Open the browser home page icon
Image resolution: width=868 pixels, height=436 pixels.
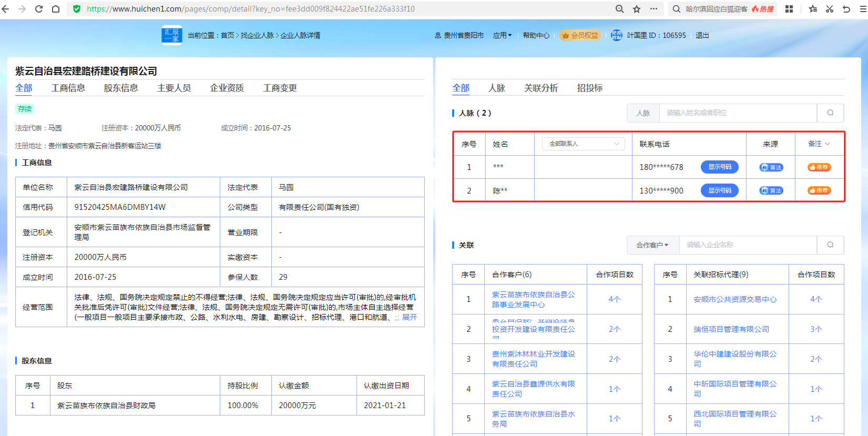point(56,9)
